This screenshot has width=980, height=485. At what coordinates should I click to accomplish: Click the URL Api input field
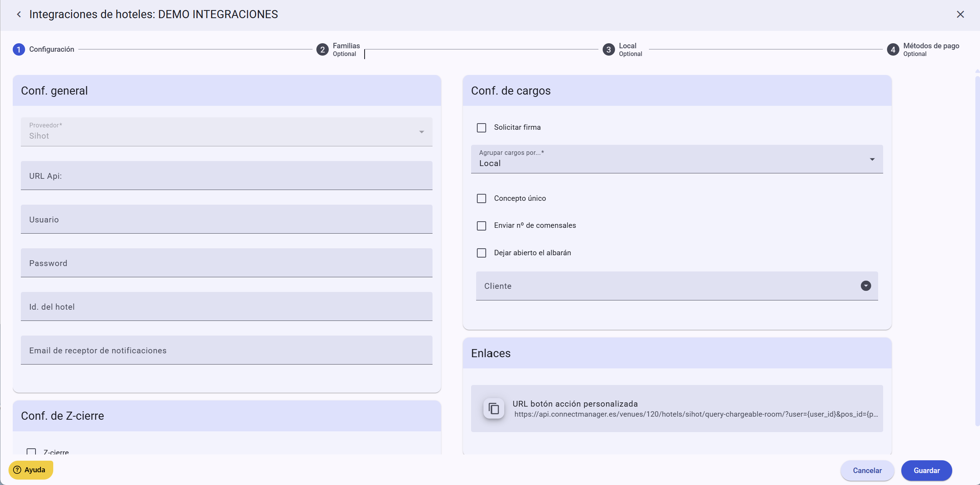click(226, 176)
